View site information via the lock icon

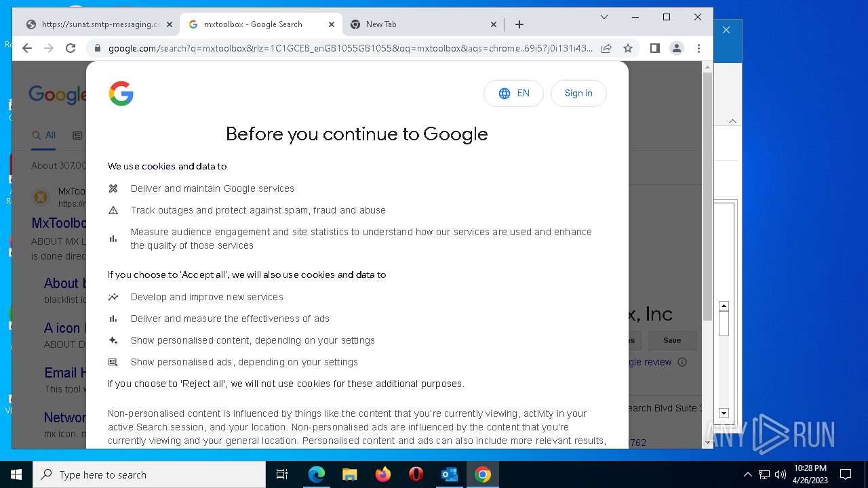click(x=98, y=48)
